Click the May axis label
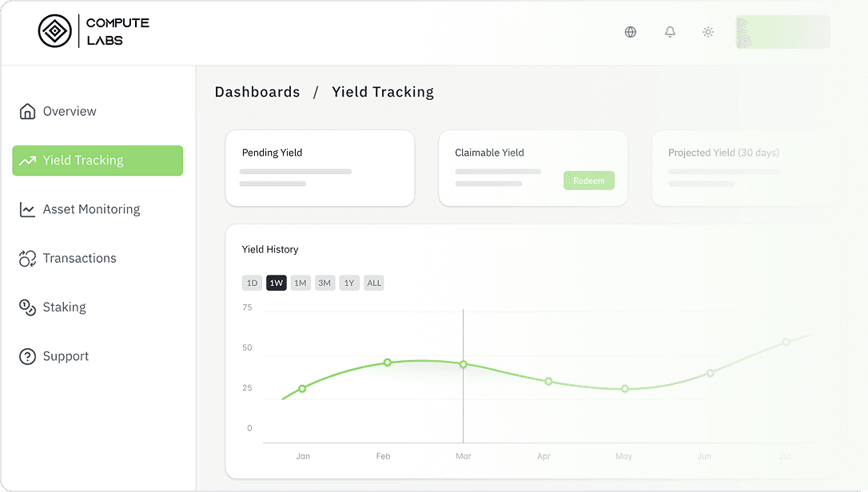Image resolution: width=868 pixels, height=492 pixels. pos(624,456)
